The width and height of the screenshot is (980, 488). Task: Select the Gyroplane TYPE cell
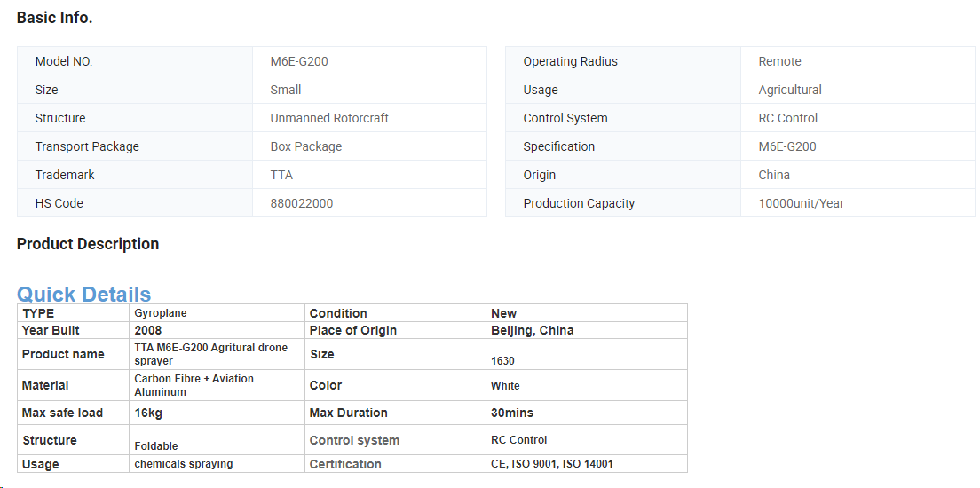pyautogui.click(x=217, y=313)
